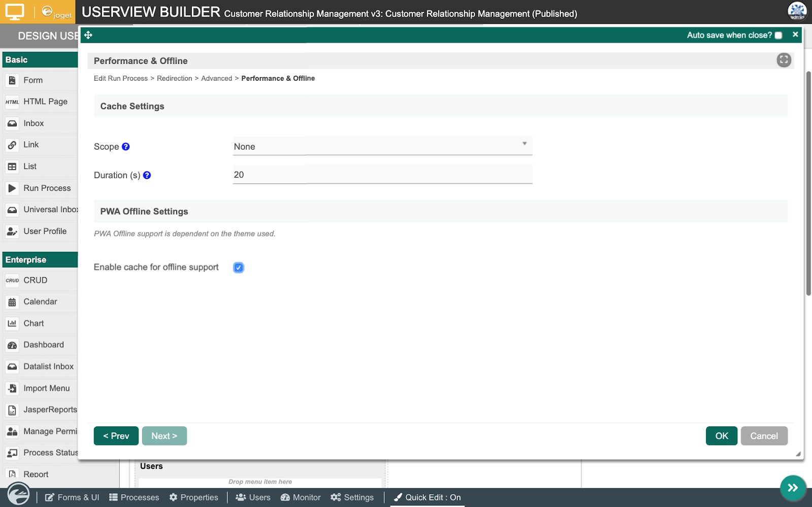Enable Auto save when close checkbox

[779, 35]
